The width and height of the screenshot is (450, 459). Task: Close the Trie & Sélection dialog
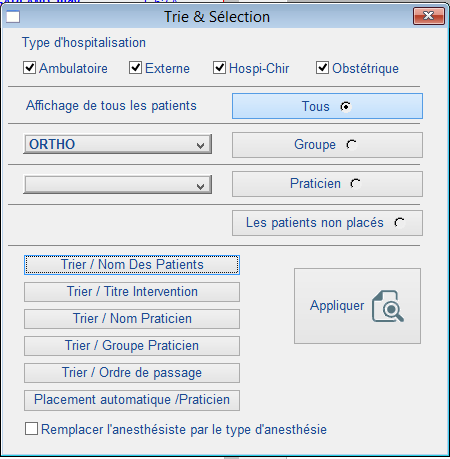coord(429,16)
